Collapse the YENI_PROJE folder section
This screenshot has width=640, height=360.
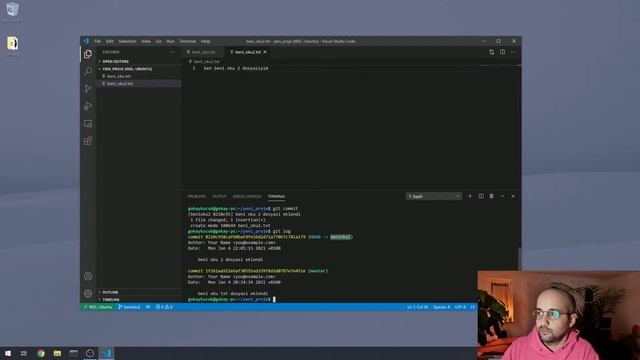(x=139, y=69)
